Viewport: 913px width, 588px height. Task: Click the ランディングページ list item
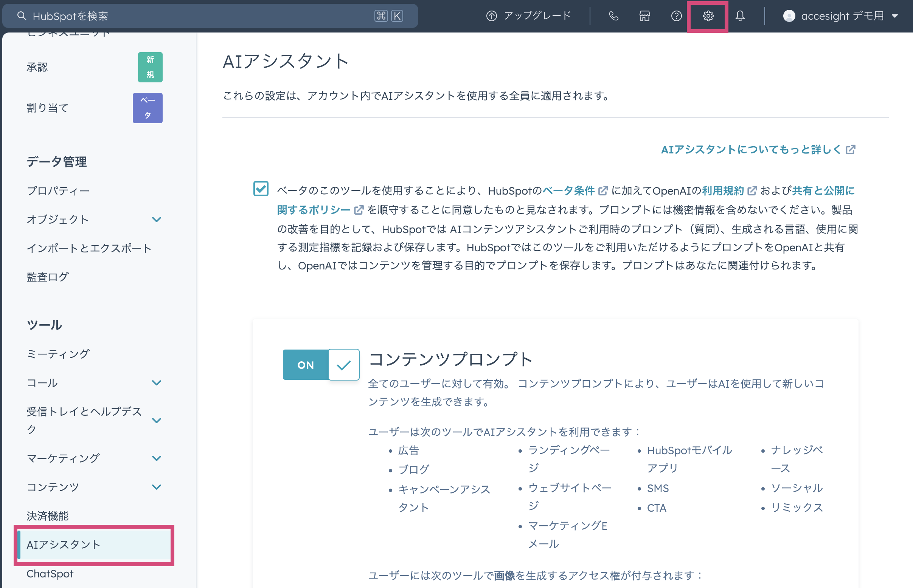coord(569,459)
